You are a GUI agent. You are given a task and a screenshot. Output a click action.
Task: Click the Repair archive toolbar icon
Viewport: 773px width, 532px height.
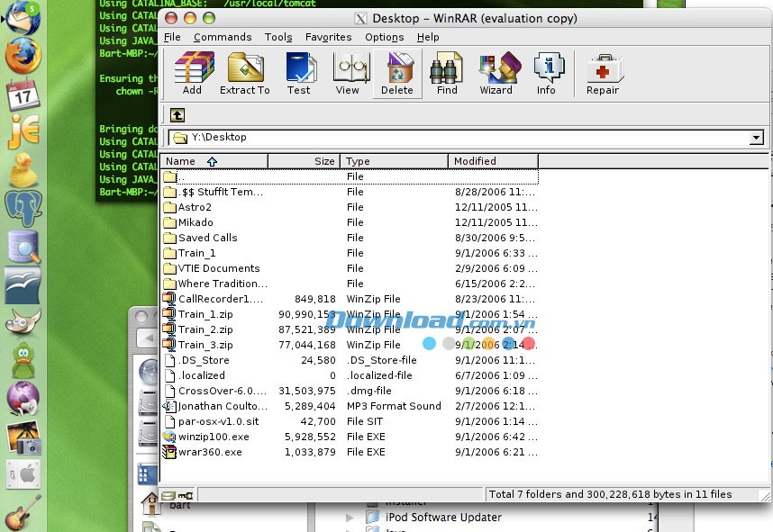[x=602, y=72]
